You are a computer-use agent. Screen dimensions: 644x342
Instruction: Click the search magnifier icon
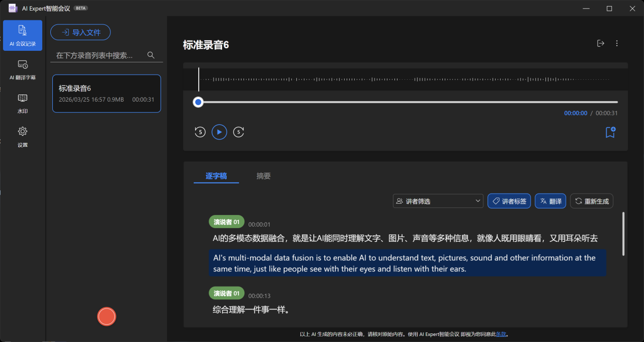coord(150,55)
